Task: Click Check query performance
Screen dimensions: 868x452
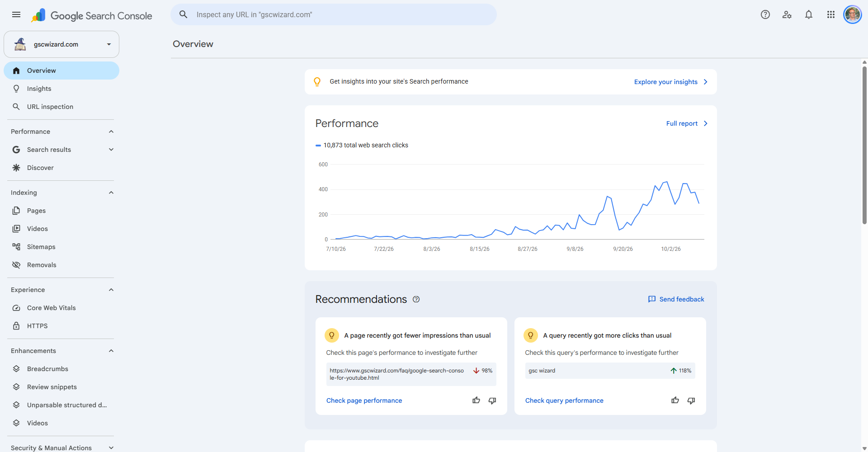Action: tap(564, 400)
